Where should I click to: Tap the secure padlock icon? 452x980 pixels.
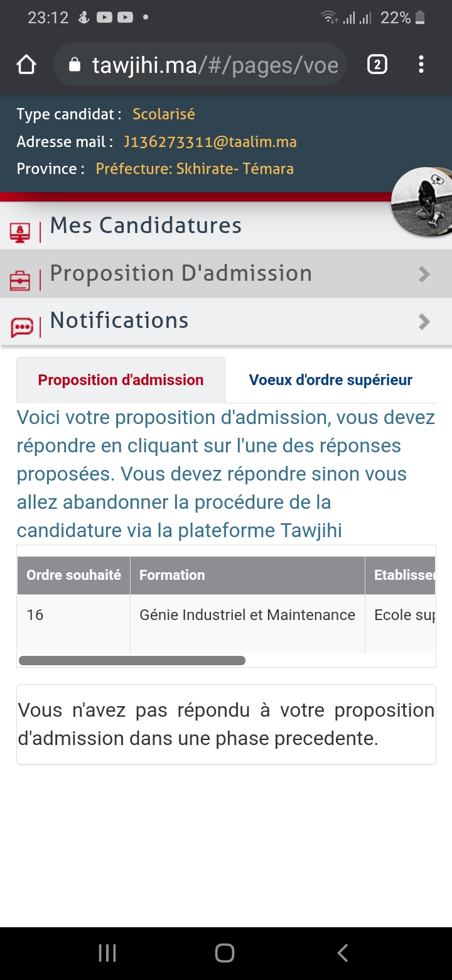pyautogui.click(x=75, y=65)
